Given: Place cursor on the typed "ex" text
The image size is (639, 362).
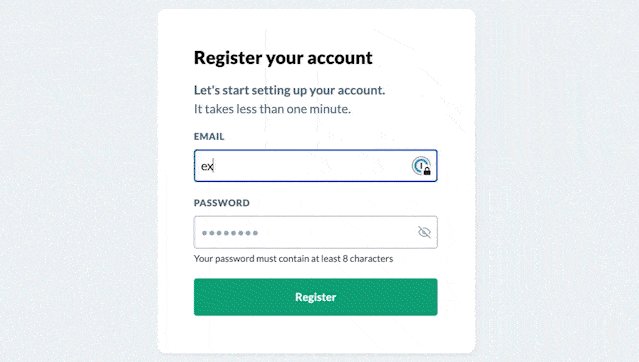Looking at the screenshot, I should (x=207, y=166).
